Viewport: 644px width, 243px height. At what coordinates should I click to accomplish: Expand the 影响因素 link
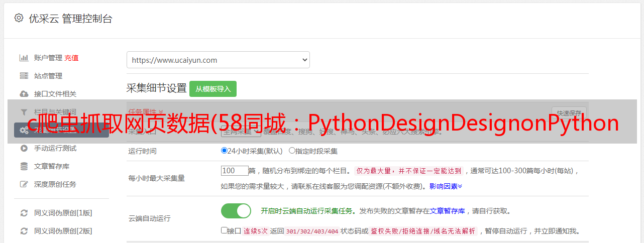click(446, 186)
